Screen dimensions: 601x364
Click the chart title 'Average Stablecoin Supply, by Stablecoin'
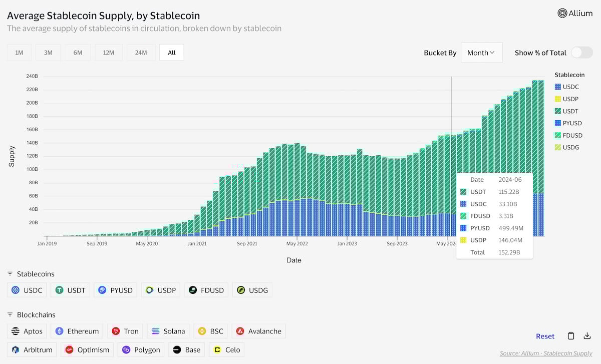click(103, 16)
